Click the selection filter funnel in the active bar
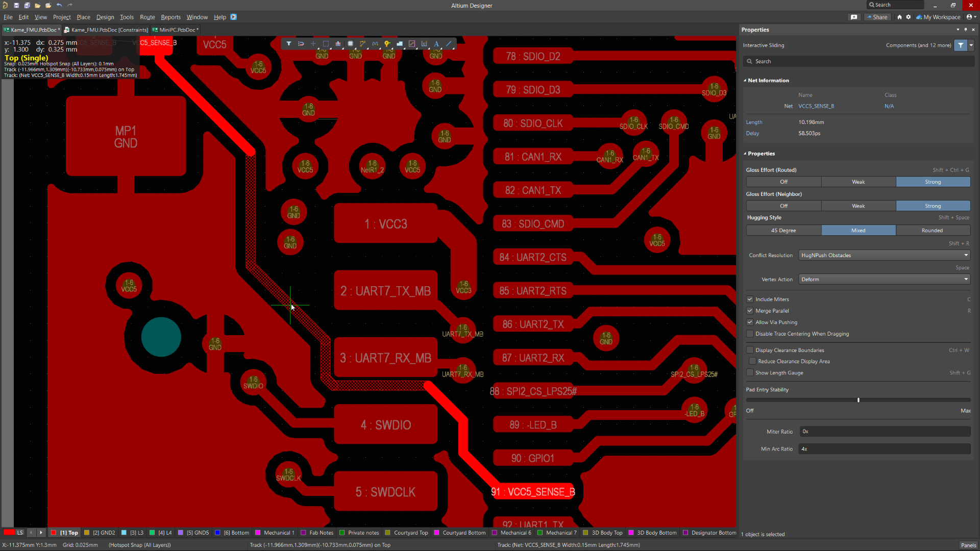This screenshot has width=980, height=551. [x=289, y=44]
